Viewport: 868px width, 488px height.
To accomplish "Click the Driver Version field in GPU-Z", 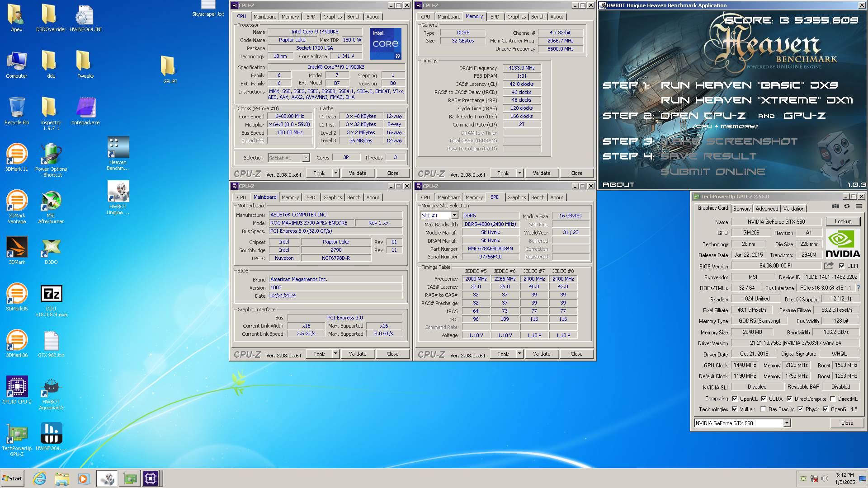I will [796, 343].
